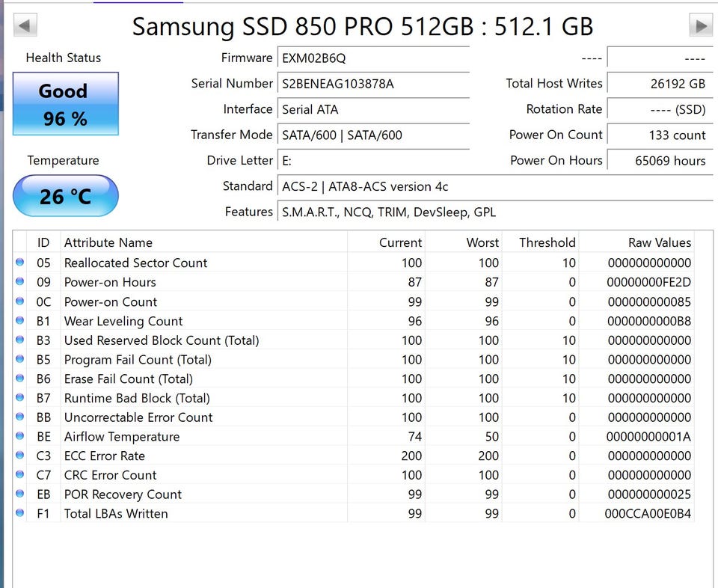
Task: Click the Temperature label
Action: [63, 160]
